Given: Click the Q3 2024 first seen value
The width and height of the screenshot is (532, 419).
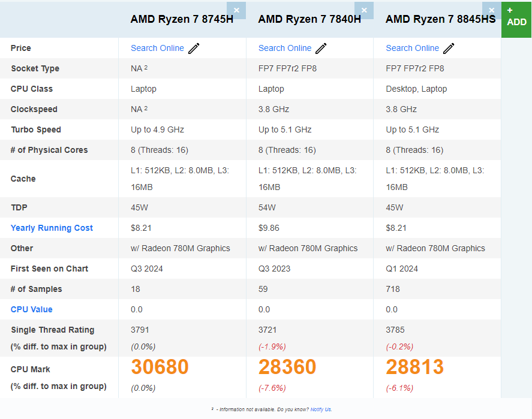Looking at the screenshot, I should tap(147, 269).
